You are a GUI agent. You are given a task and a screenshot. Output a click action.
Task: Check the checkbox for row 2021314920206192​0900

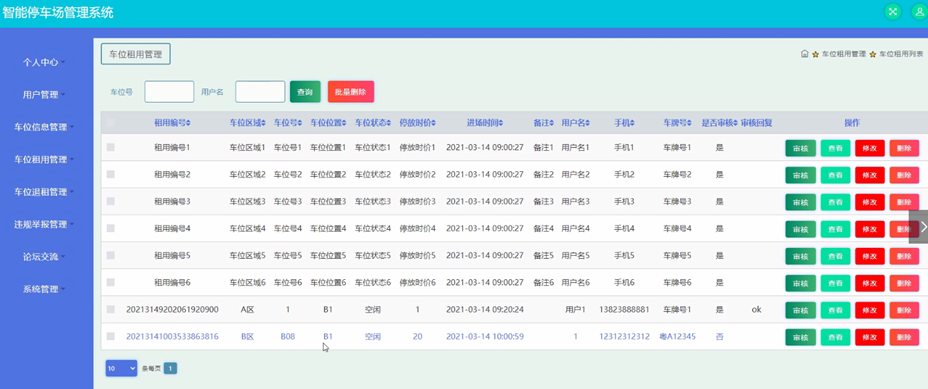coord(111,309)
